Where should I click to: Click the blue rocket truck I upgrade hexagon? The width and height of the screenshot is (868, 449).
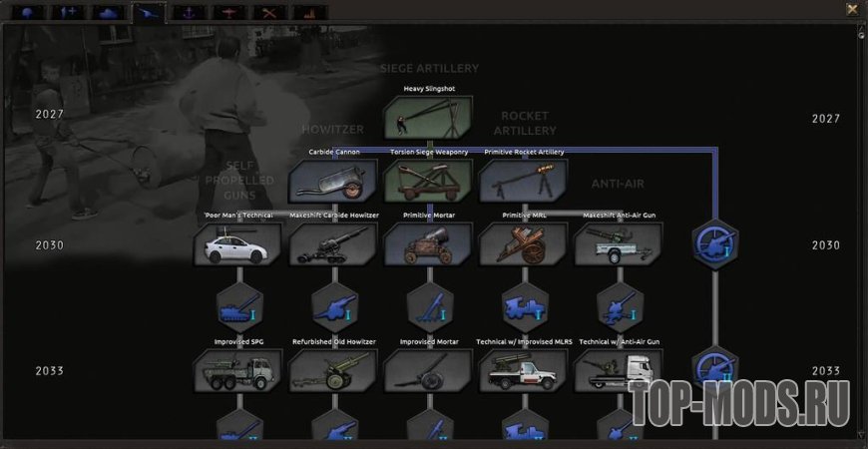524,307
